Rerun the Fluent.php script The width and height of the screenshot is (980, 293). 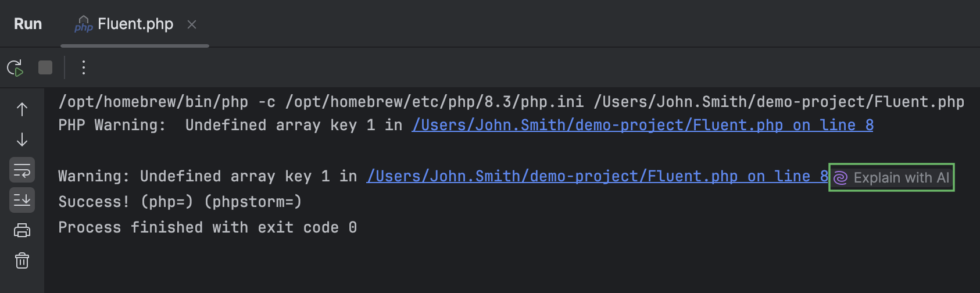tap(15, 68)
